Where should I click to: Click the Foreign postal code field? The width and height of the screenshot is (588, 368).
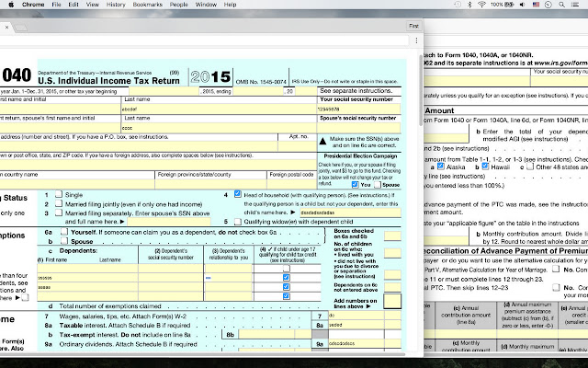(x=292, y=184)
